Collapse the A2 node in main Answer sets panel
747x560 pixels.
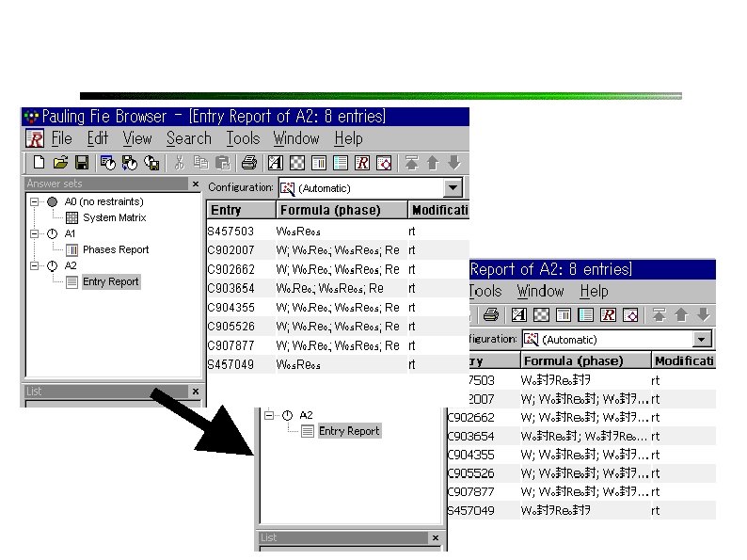(x=34, y=266)
